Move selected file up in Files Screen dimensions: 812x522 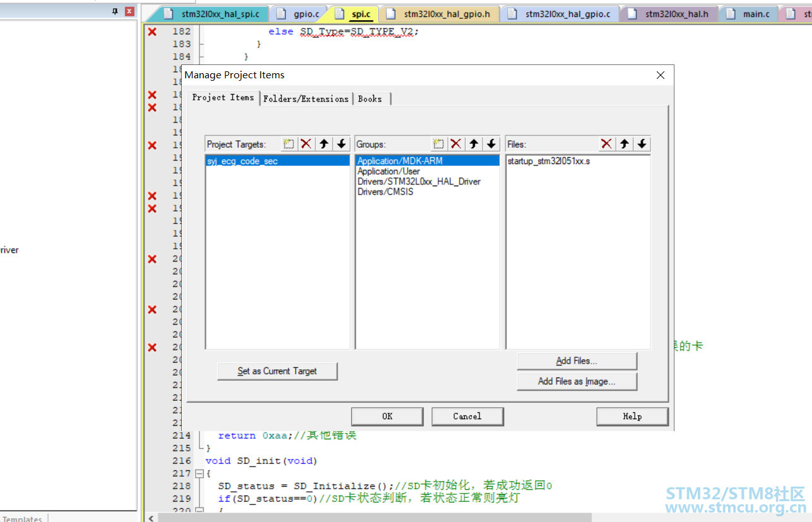(x=624, y=144)
